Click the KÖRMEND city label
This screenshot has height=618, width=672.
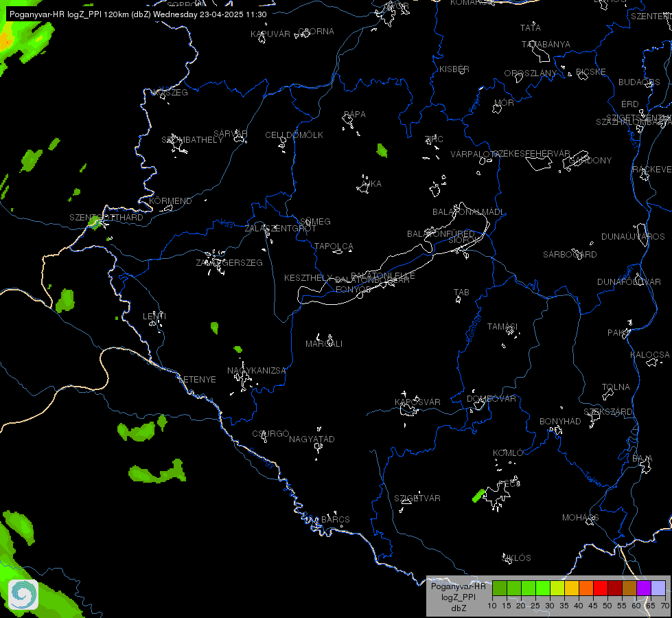[170, 201]
